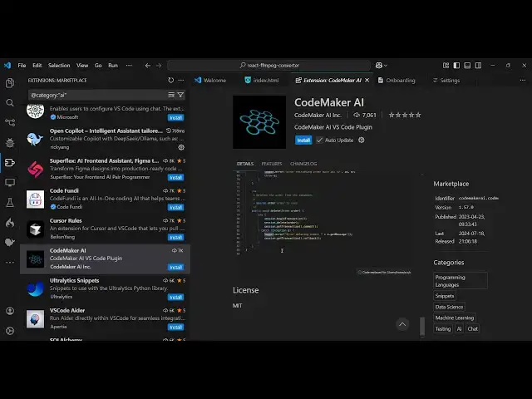The height and width of the screenshot is (399, 532).
Task: Install Cursor Rules extension from list
Action: pyautogui.click(x=175, y=237)
